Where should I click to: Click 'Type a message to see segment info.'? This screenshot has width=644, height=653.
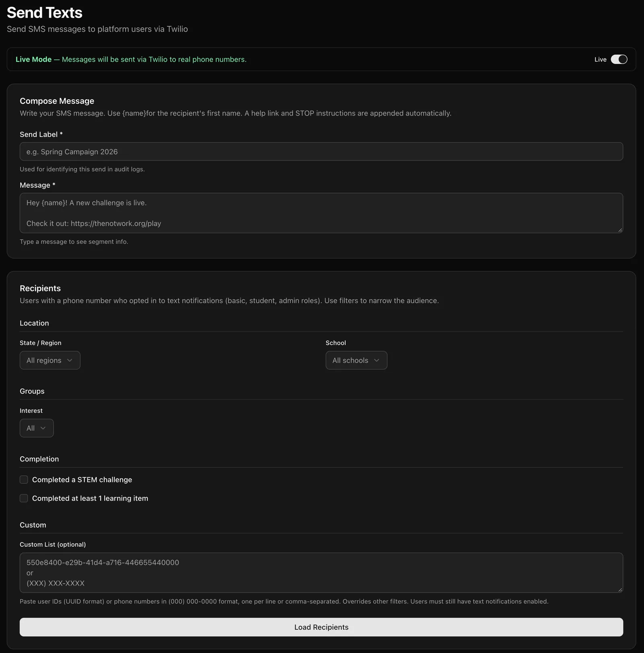click(x=74, y=241)
